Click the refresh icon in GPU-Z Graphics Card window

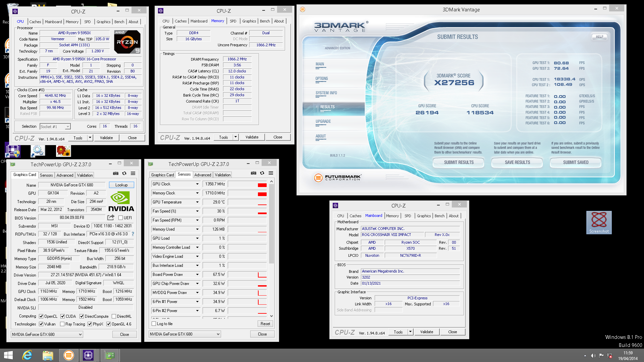coord(124,173)
